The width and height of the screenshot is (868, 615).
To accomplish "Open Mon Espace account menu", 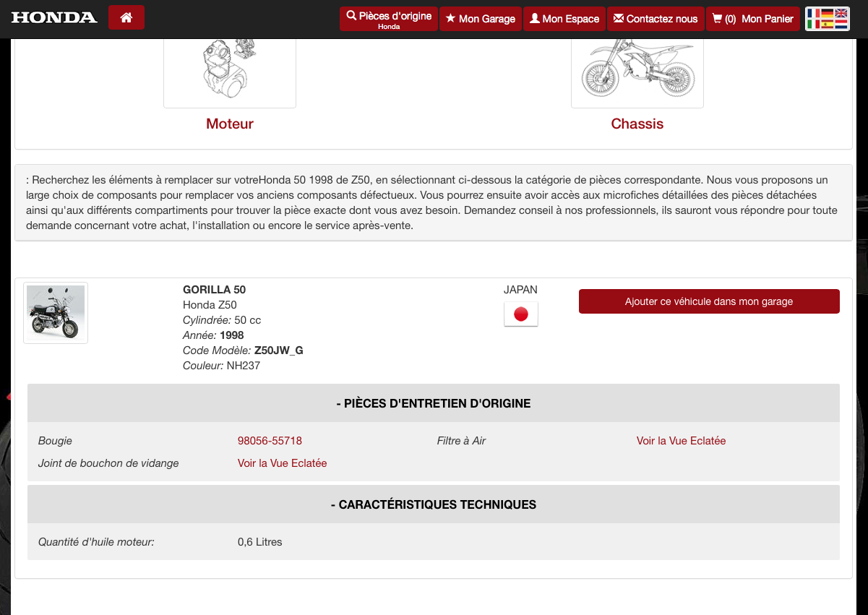I will [564, 19].
